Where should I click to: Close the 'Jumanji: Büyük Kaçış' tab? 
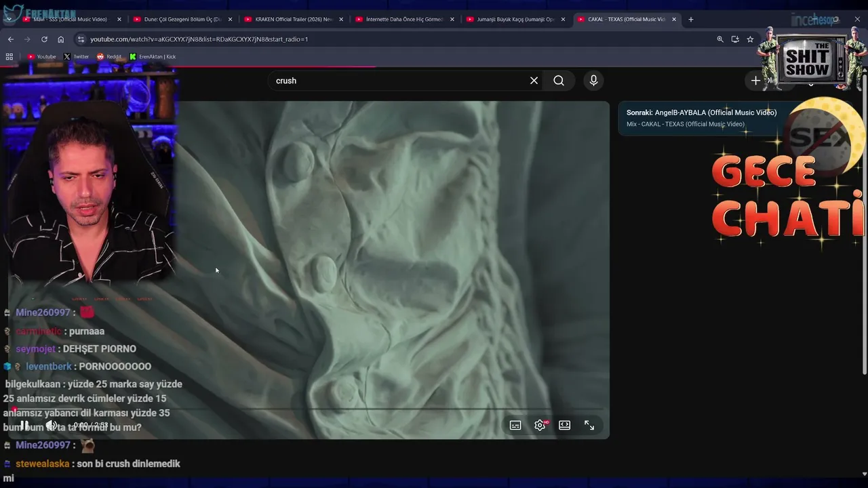pos(563,20)
